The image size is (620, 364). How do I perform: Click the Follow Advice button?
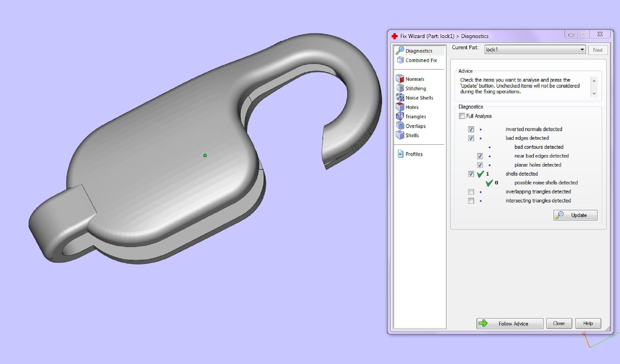[x=510, y=323]
